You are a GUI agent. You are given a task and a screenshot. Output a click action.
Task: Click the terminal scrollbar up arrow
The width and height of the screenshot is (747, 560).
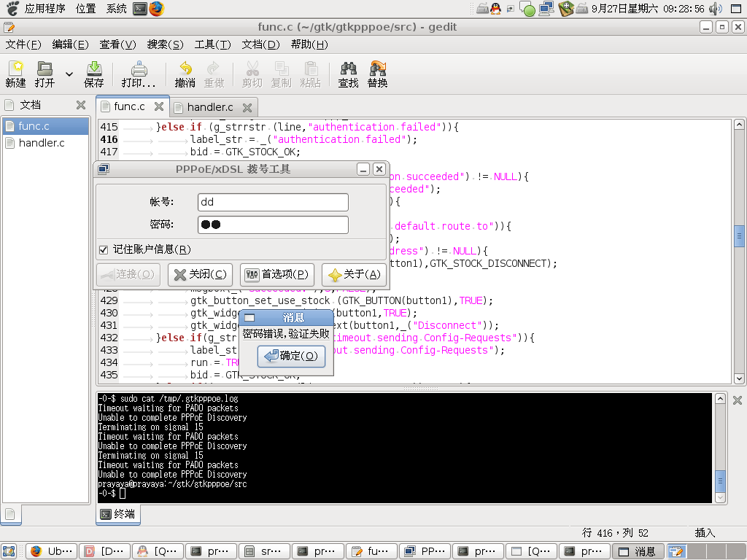point(720,399)
